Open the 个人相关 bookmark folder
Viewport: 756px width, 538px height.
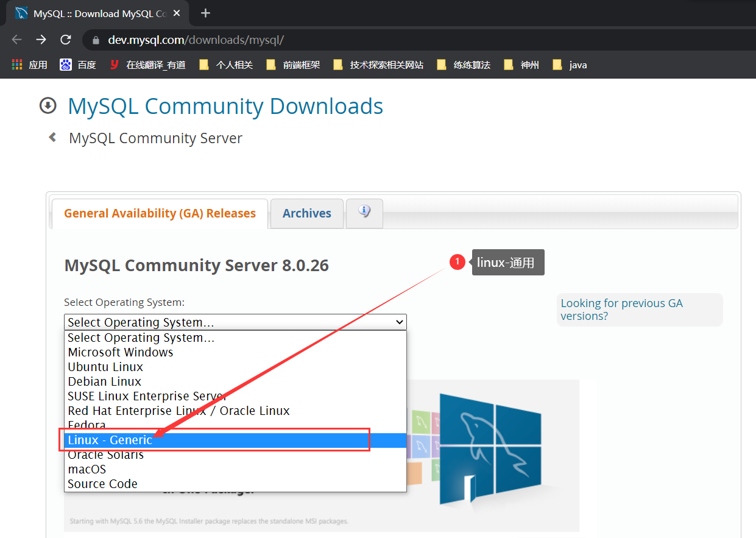(x=226, y=65)
